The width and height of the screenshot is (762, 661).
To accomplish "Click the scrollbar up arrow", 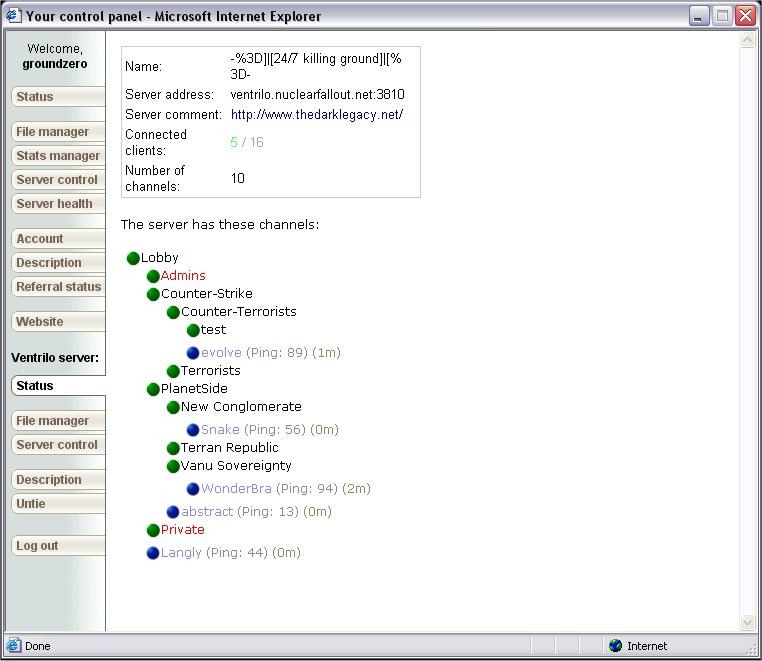I will 747,40.
